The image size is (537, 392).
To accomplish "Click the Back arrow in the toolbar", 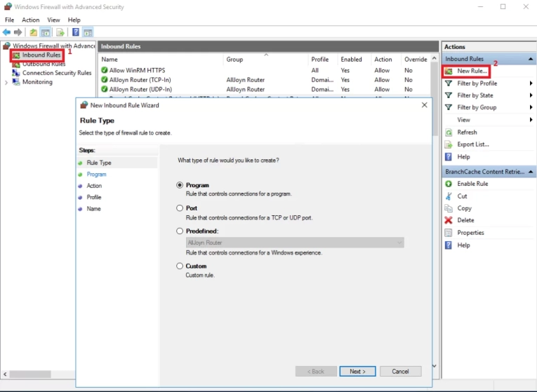I will (x=7, y=32).
